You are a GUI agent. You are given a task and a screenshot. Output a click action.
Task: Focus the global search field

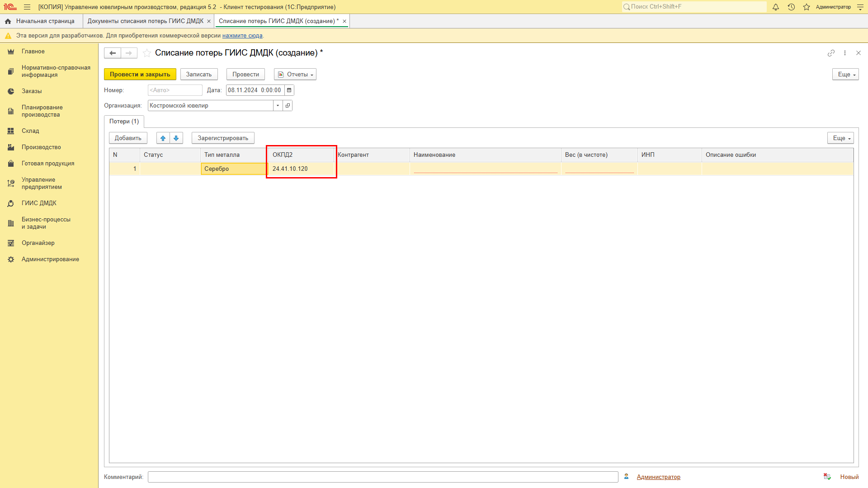coord(694,7)
